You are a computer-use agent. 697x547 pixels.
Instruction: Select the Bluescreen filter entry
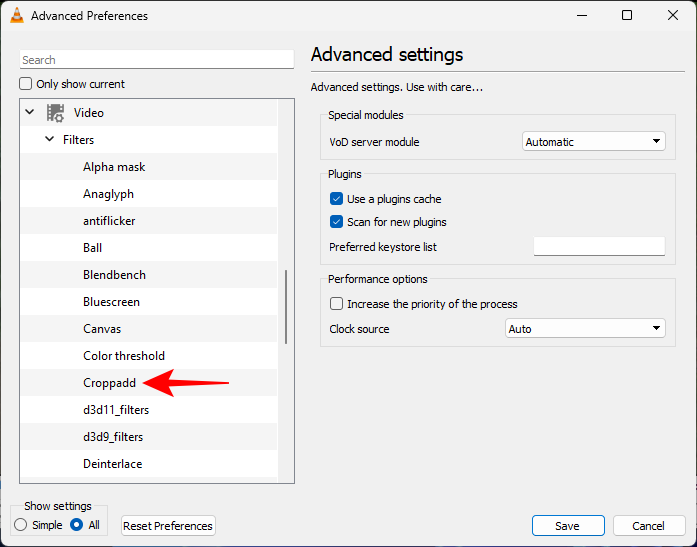[x=111, y=302]
